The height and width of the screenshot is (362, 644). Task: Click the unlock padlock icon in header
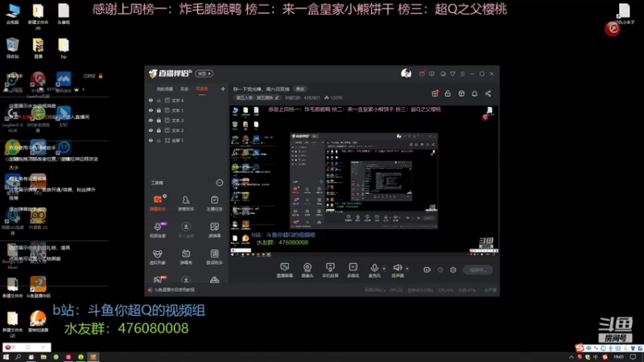point(448,93)
